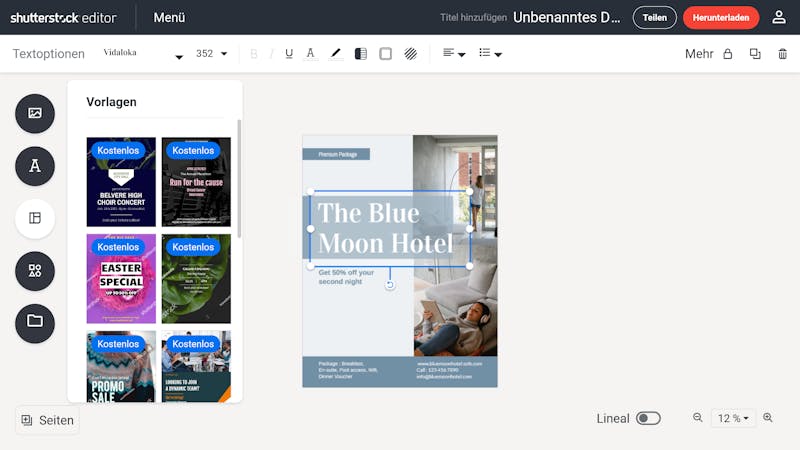Open the Seiten pages panel

click(47, 420)
